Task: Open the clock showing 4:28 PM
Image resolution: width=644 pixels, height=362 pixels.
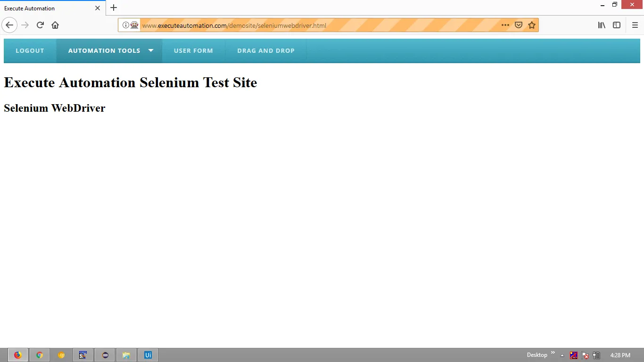Action: pos(620,355)
